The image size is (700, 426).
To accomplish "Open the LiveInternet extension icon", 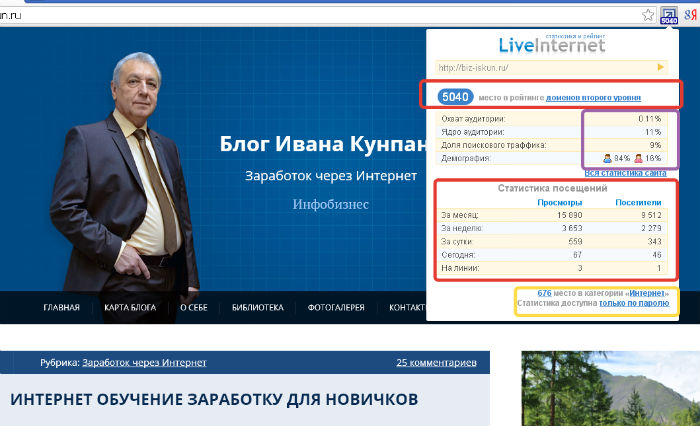I will (x=669, y=15).
